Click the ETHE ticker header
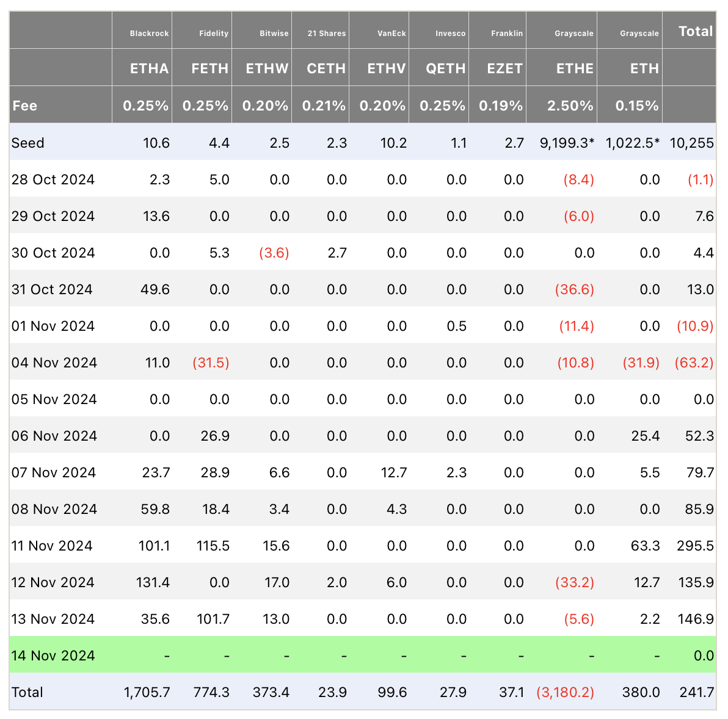Viewport: 728px width, 719px height. 575,68
